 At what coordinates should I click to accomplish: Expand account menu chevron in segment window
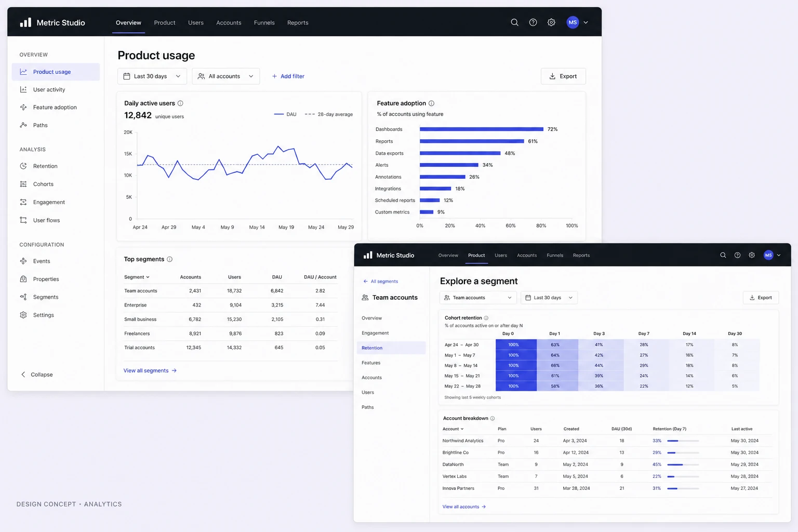[x=779, y=255]
